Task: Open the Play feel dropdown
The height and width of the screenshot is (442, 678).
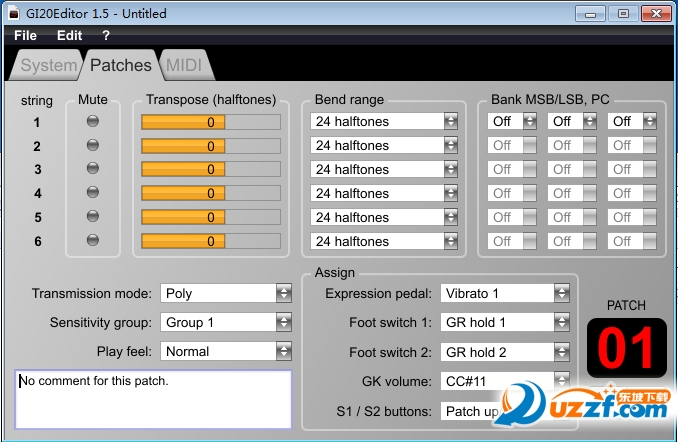Action: click(x=226, y=351)
